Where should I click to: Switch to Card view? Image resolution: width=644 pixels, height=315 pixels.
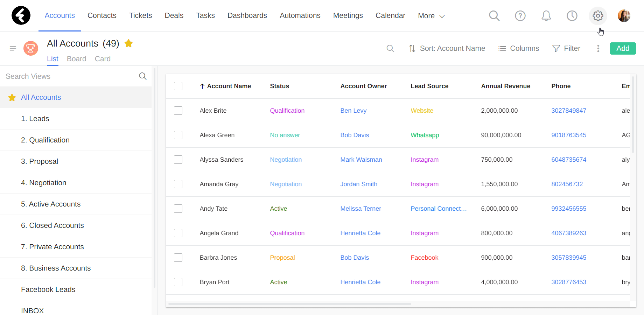(103, 59)
